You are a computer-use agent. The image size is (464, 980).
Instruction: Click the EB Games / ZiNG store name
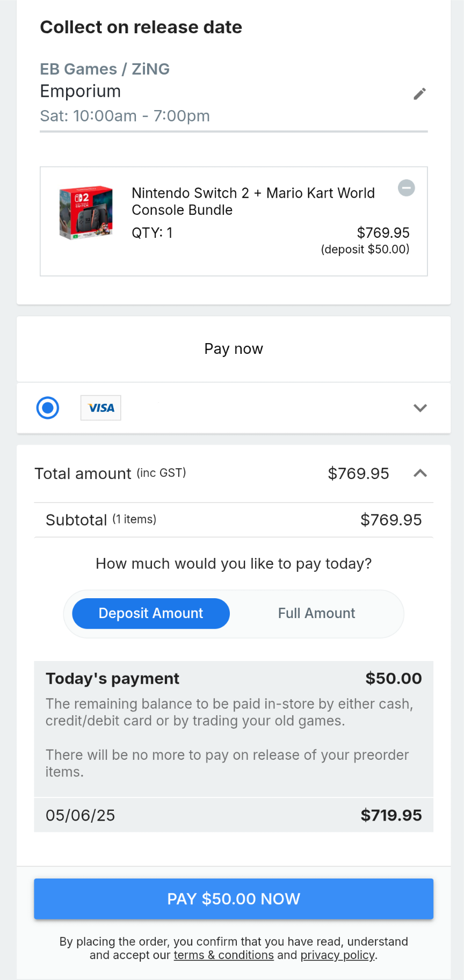pos(105,69)
